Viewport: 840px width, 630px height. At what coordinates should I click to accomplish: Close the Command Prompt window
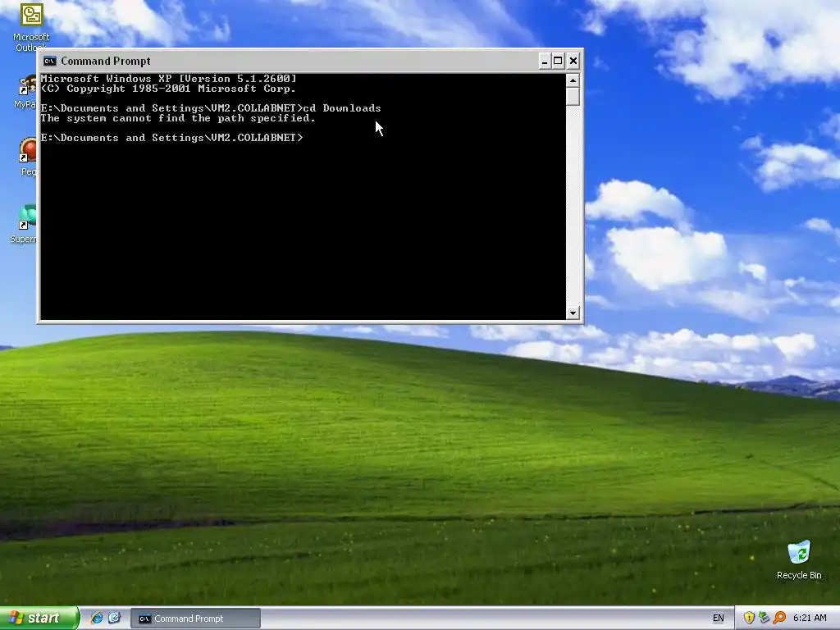pos(573,61)
